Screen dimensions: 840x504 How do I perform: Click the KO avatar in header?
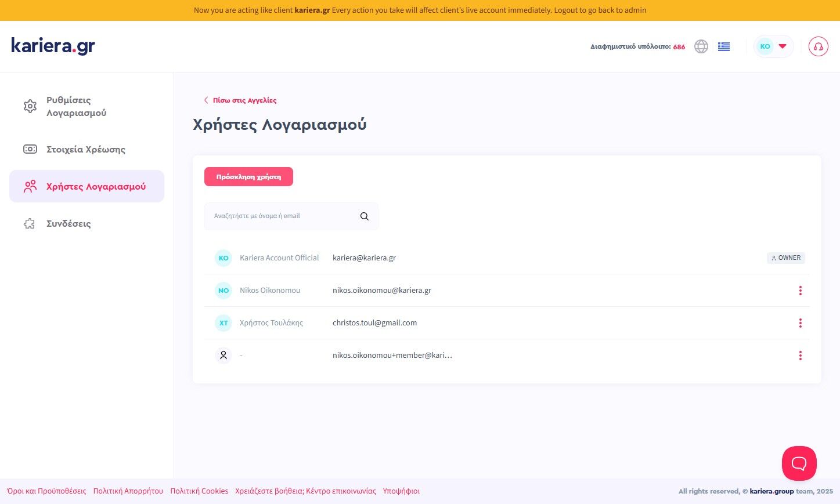point(765,46)
